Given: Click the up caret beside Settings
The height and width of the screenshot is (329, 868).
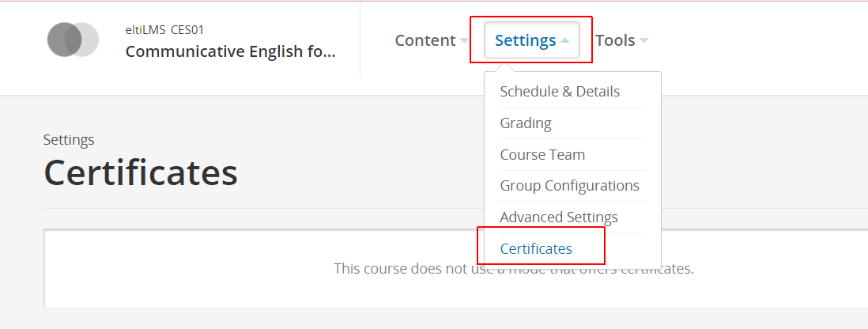Looking at the screenshot, I should pos(564,40).
